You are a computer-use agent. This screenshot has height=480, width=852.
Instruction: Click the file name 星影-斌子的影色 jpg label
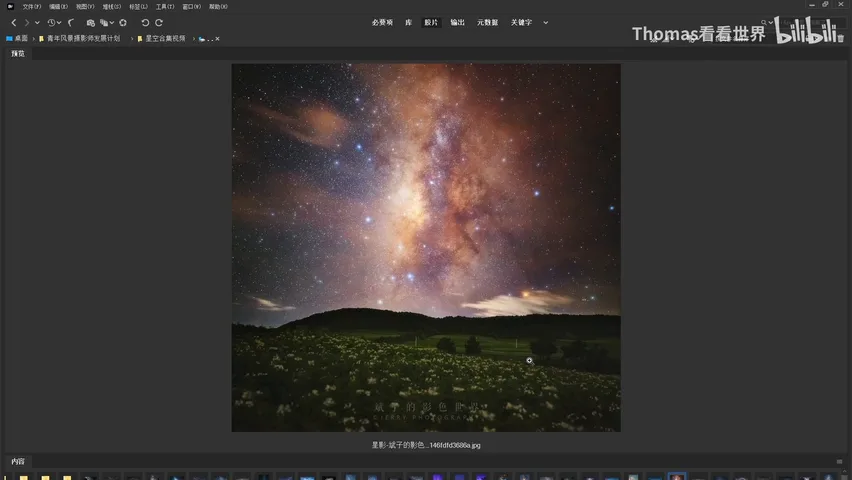pos(426,445)
